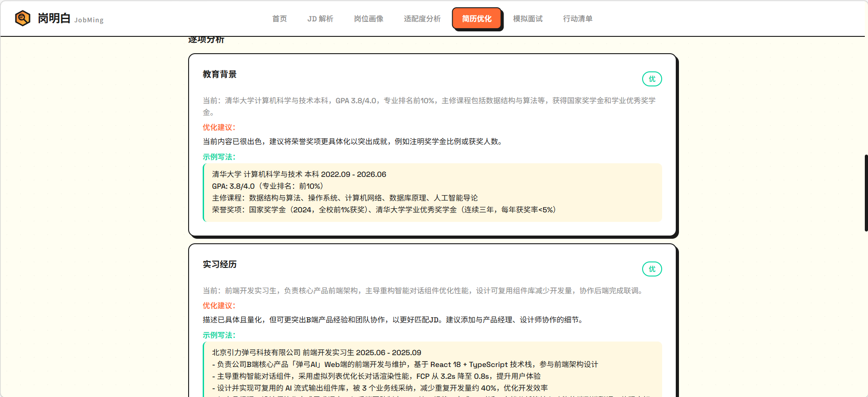Switch to the 岗位画像 tab
Image resolution: width=868 pixels, height=397 pixels.
tap(368, 19)
